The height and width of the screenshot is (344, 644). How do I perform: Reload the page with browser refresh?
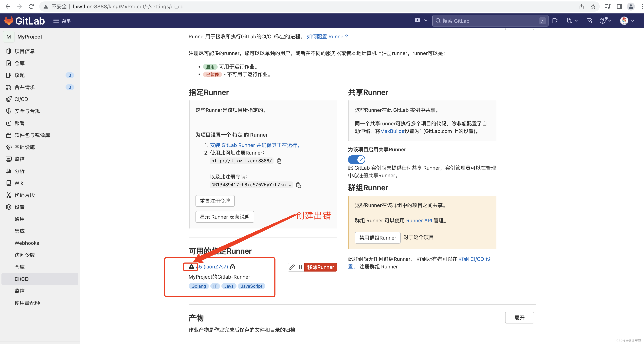click(31, 7)
